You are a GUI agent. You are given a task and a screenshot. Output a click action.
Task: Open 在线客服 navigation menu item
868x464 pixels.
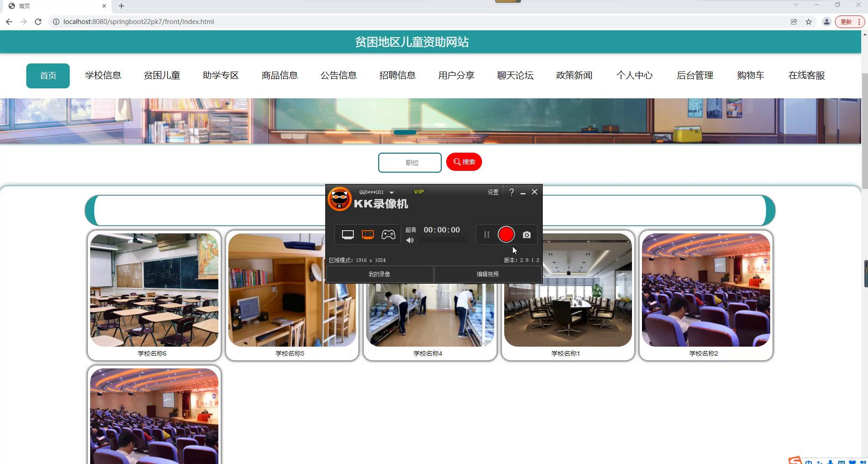tap(807, 76)
